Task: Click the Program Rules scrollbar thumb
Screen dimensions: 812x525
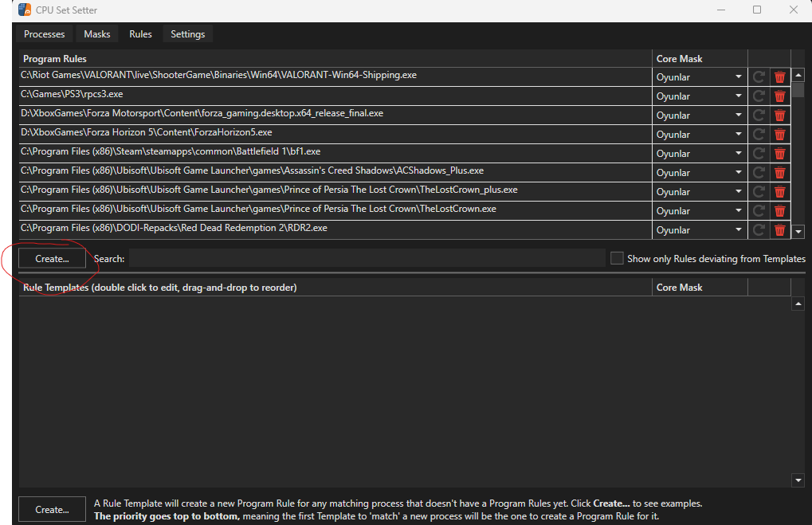Action: coord(798,89)
